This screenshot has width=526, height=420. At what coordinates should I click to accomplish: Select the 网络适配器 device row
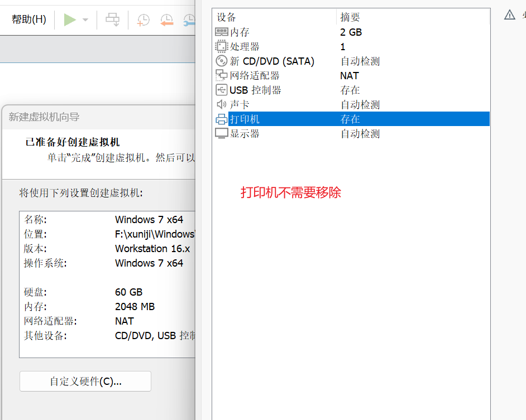352,75
